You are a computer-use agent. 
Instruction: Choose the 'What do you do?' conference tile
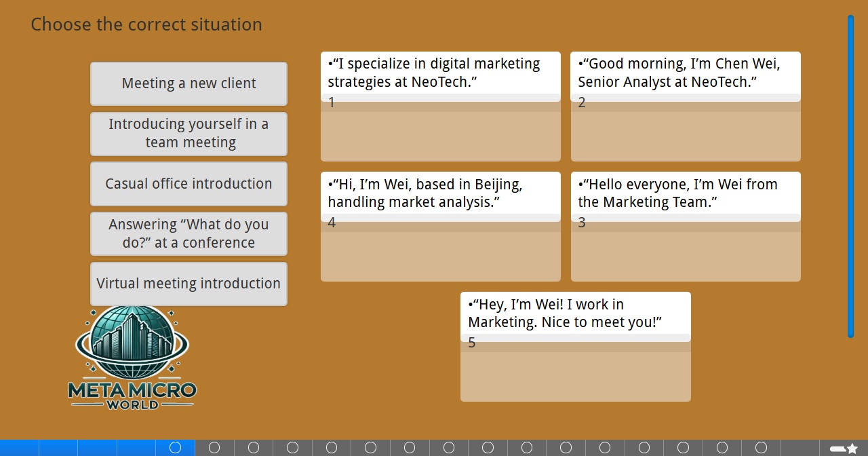(189, 233)
